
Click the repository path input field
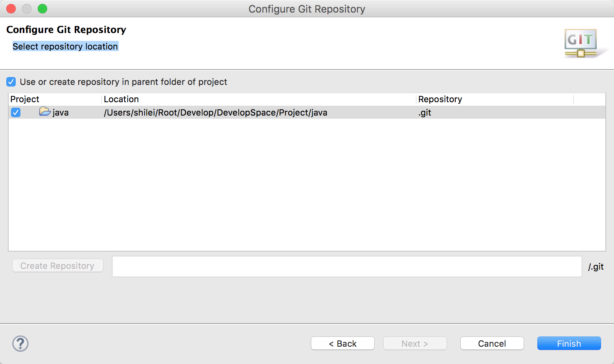click(x=347, y=267)
